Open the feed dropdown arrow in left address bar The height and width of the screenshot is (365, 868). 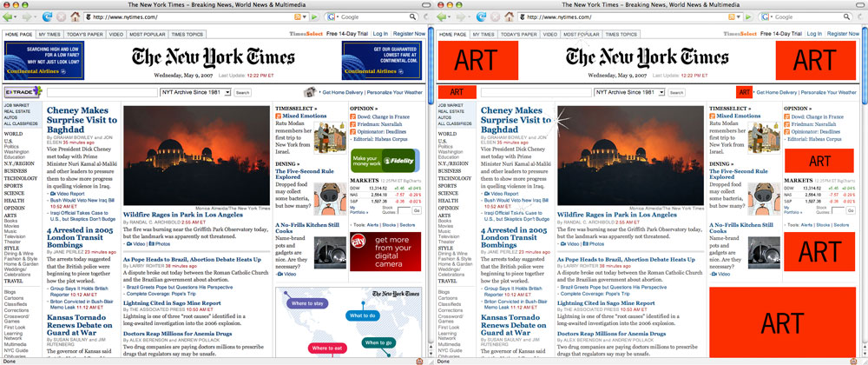(x=305, y=17)
